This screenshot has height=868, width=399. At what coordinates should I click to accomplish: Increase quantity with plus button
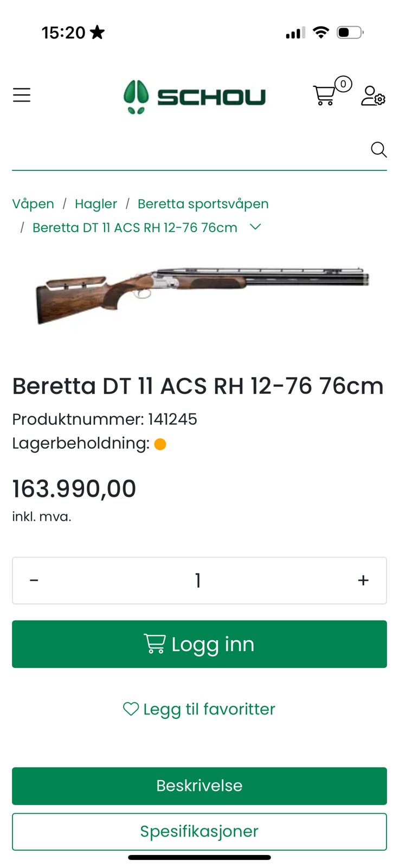363,580
